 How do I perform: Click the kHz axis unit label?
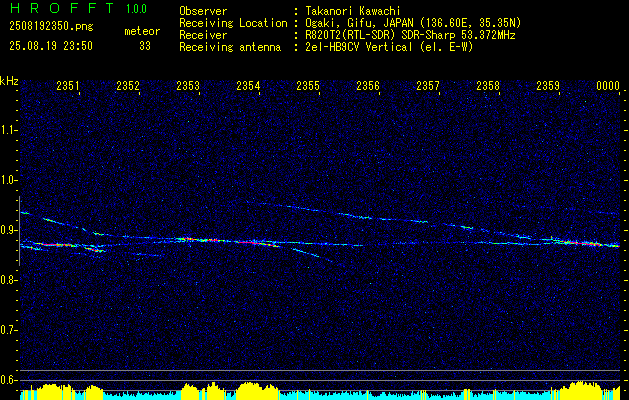(9, 81)
